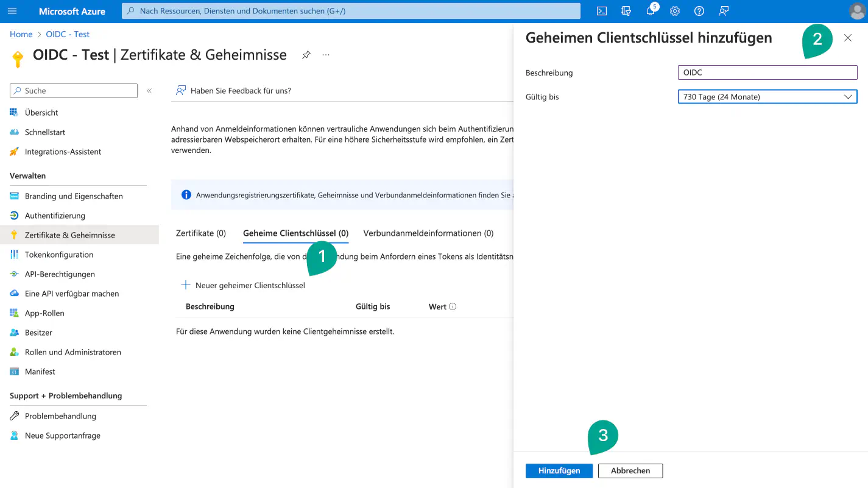Open the Verbundanmeldeinformationen (0) tab
This screenshot has height=488, width=868.
[429, 233]
